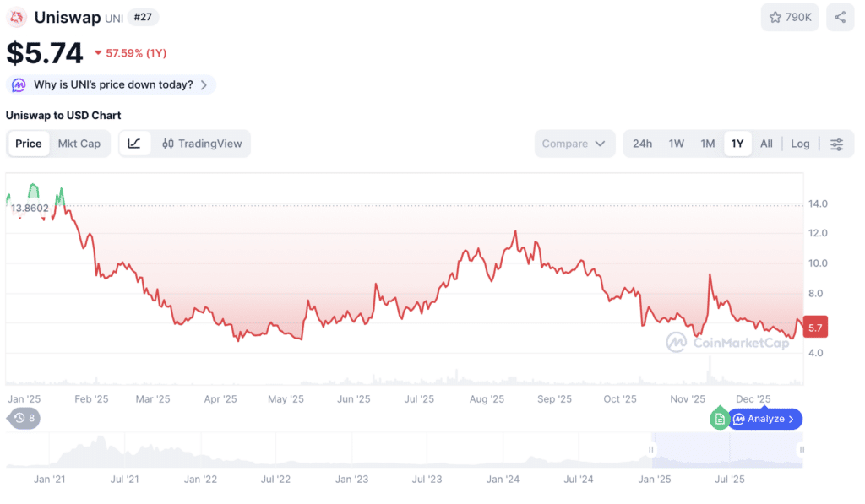Click the Jul '21 label on overview timeline
The width and height of the screenshot is (865, 504).
coord(125,480)
